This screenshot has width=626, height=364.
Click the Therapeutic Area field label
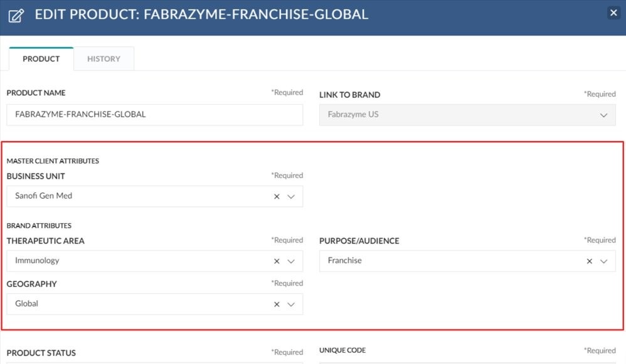(x=46, y=241)
